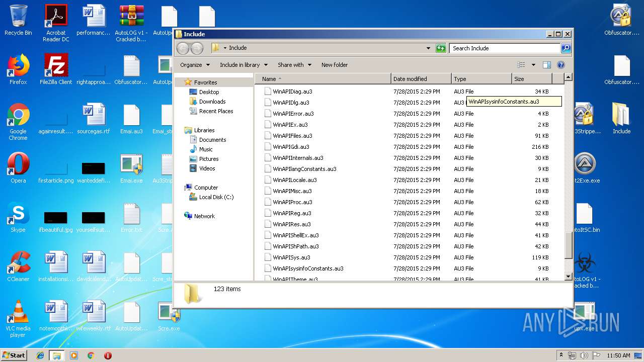Viewport: 644px width, 362px height.
Task: Select Favorites in navigation pane
Action: pyautogui.click(x=205, y=82)
